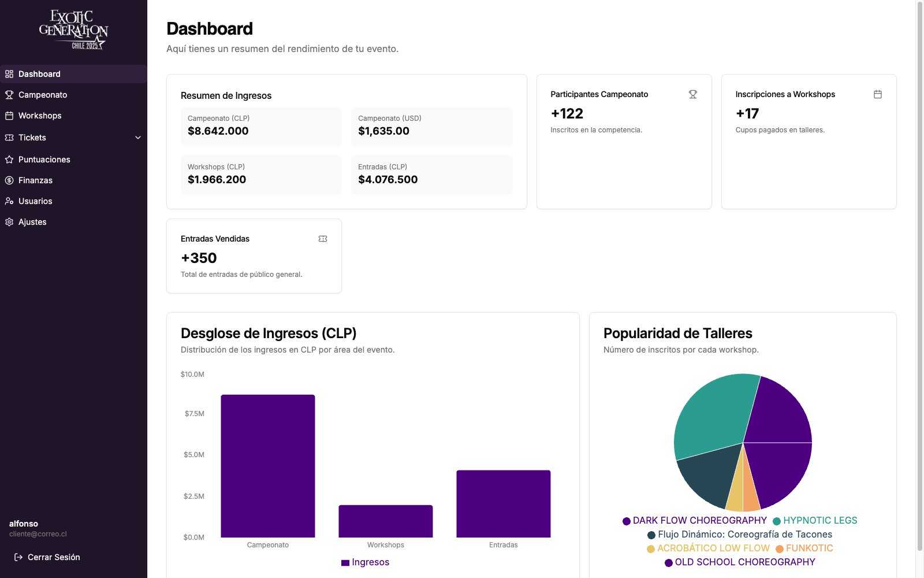Click the Cerrar Sesión button text
Viewport: 924px width, 578px height.
pyautogui.click(x=54, y=557)
